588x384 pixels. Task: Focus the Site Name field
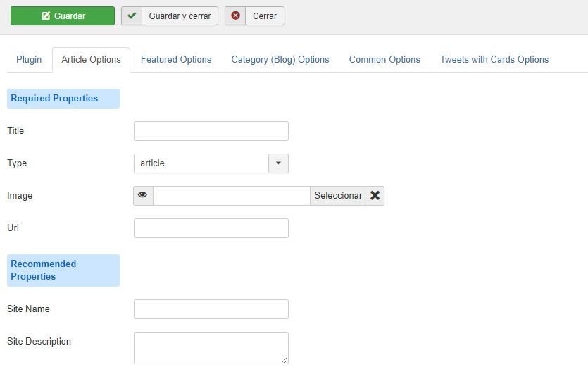pyautogui.click(x=211, y=309)
